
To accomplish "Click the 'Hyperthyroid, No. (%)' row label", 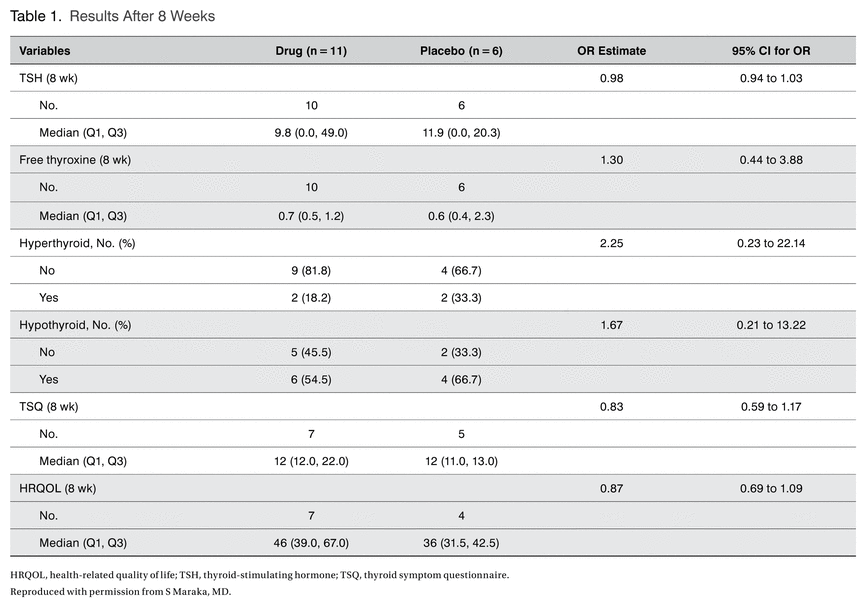I will 76,242.
